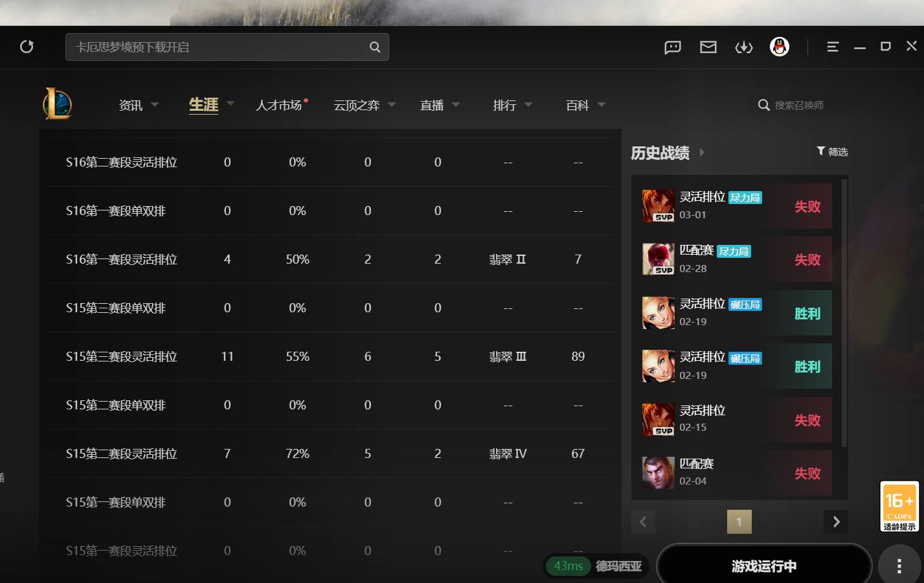This screenshot has height=583, width=924.
Task: Click page 1 button in match history
Action: pos(739,521)
